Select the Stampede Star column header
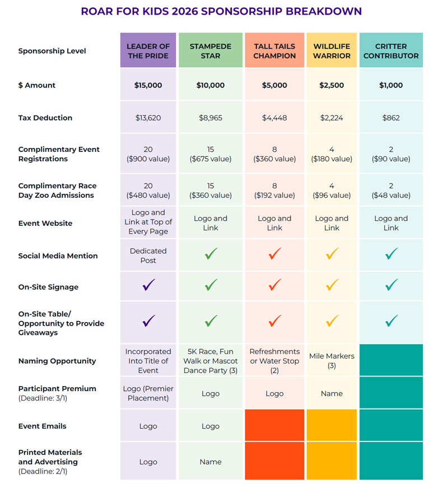The width and height of the screenshot is (448, 488). (211, 51)
